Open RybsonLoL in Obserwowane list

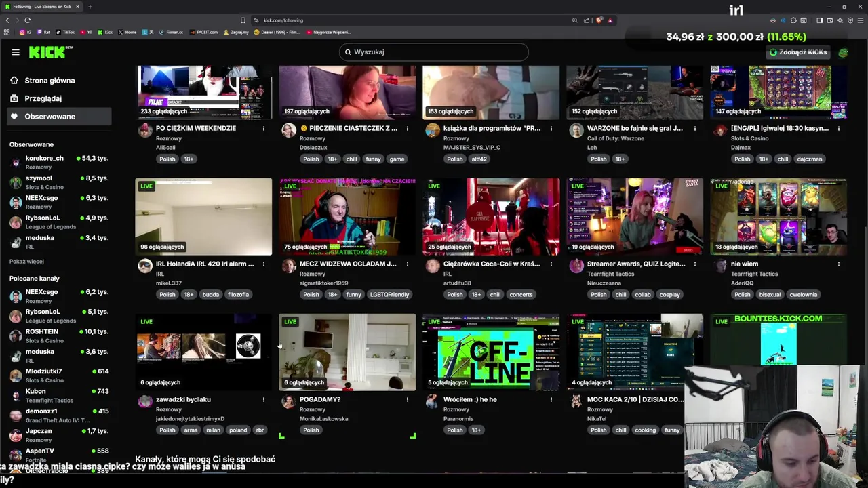pos(59,222)
